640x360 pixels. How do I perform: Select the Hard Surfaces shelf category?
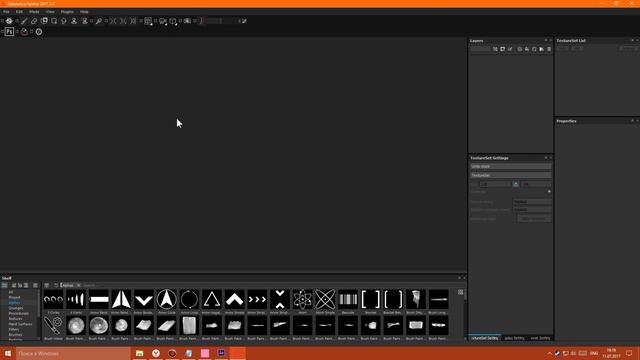coord(20,324)
